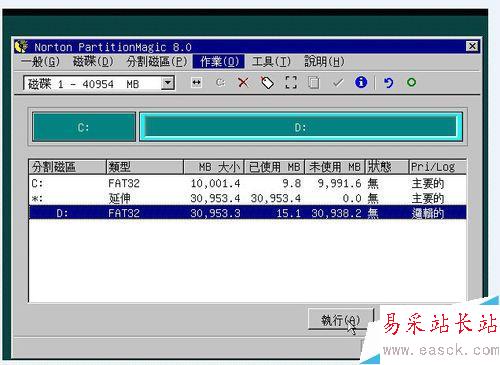The height and width of the screenshot is (365, 500).
Task: Click the 類型 column header
Action: (x=145, y=167)
